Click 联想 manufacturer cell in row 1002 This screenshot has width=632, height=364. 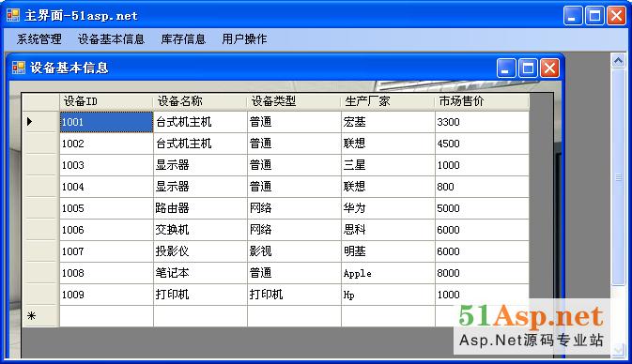coord(388,144)
